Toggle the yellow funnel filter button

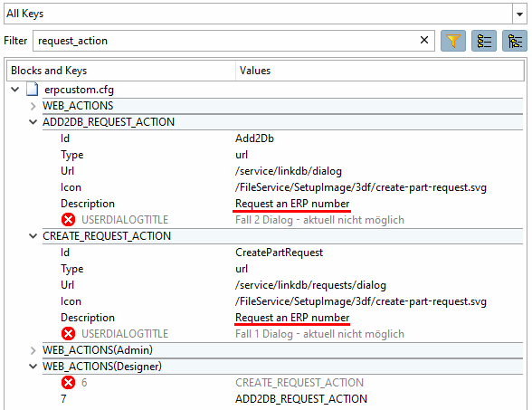click(x=453, y=41)
